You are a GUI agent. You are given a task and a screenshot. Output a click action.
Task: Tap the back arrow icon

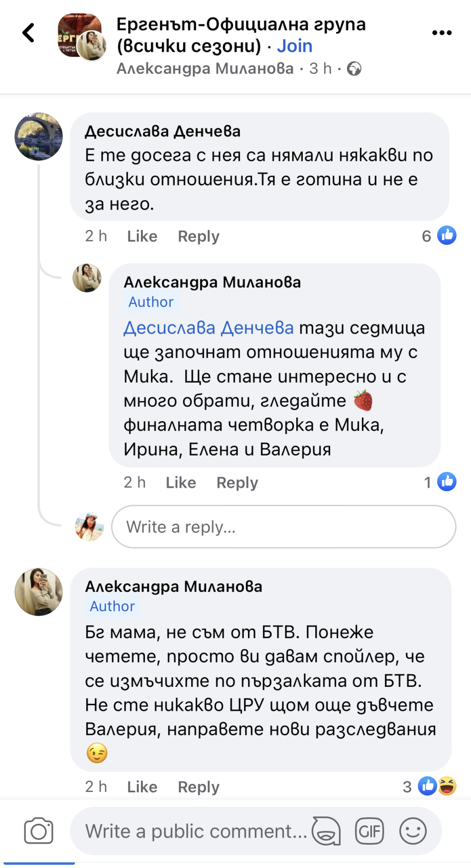click(29, 33)
